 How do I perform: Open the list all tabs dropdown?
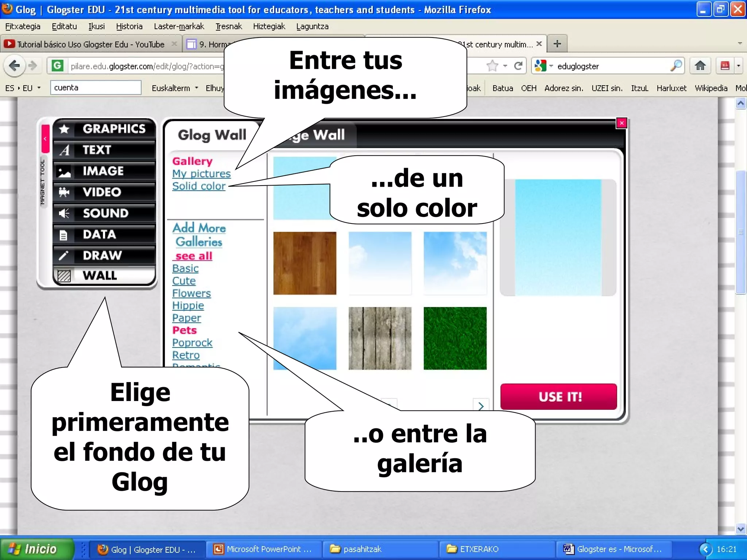click(740, 43)
